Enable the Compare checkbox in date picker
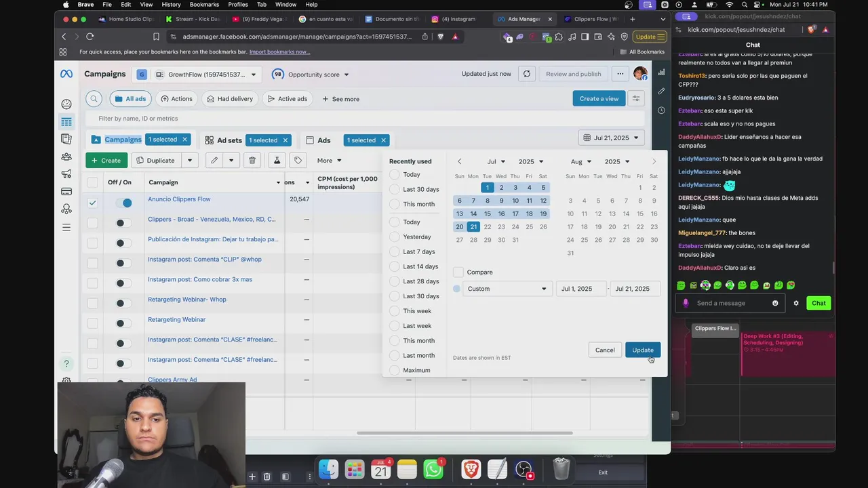 tap(458, 272)
